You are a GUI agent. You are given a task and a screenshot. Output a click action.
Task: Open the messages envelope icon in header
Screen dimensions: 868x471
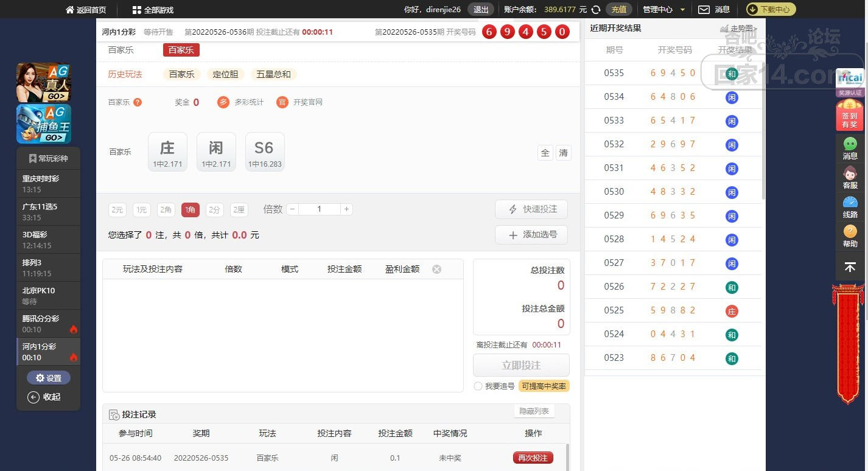click(x=704, y=10)
